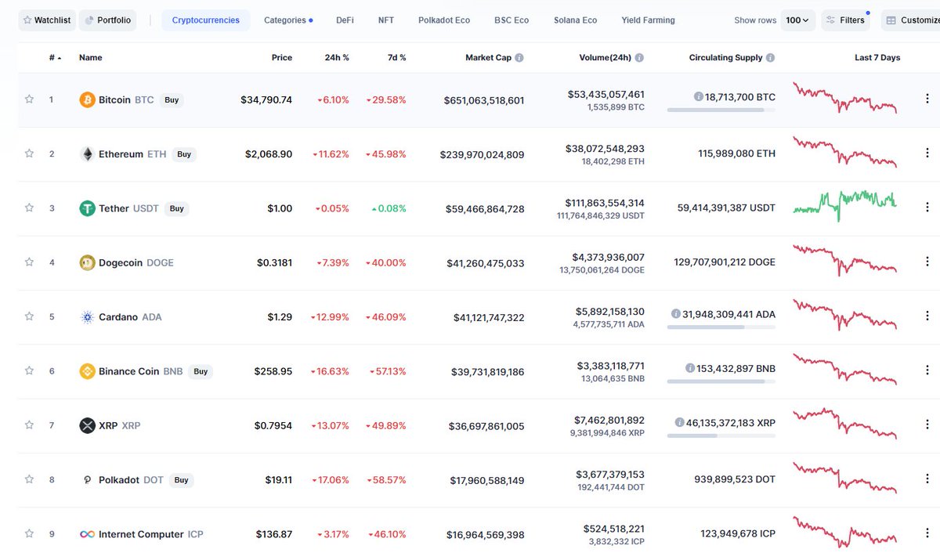Click Volume(24h) info icon
The width and height of the screenshot is (940, 560).
point(639,58)
